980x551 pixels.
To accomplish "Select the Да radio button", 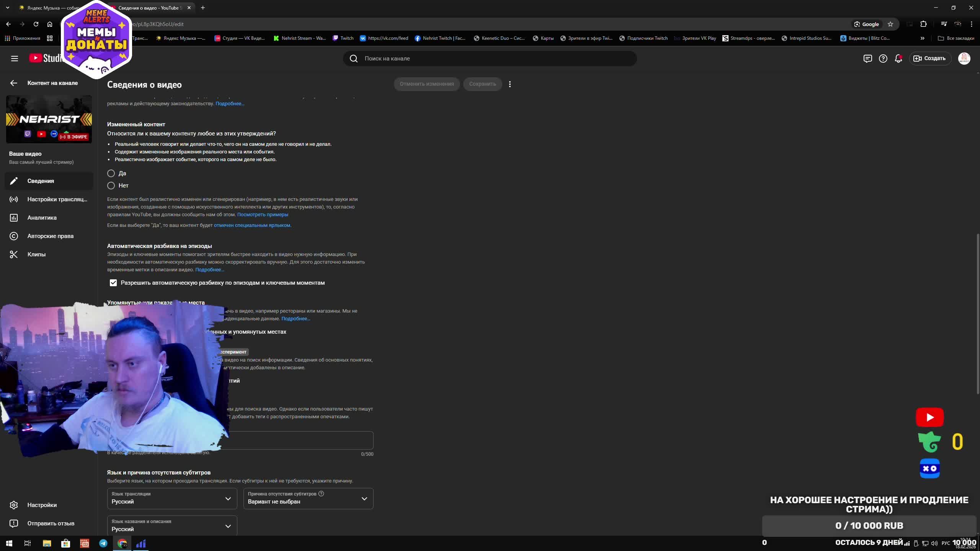I will [x=111, y=173].
